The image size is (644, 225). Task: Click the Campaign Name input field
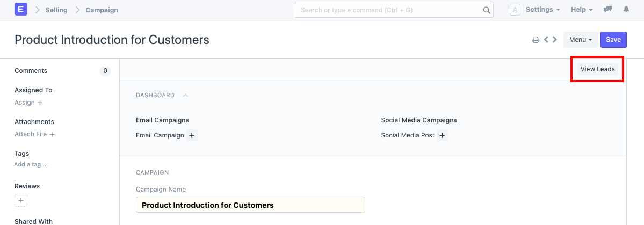[x=250, y=205]
